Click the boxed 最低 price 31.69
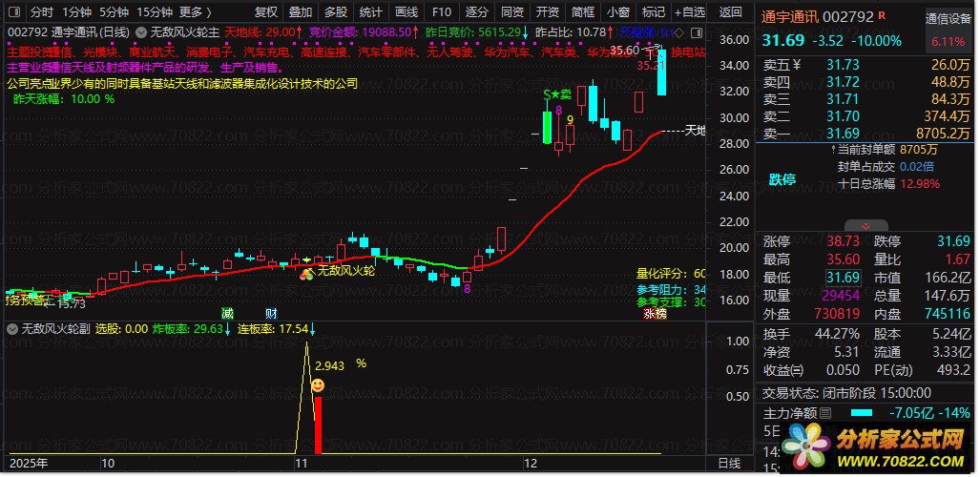Screen dimensions: 980x477 843,277
